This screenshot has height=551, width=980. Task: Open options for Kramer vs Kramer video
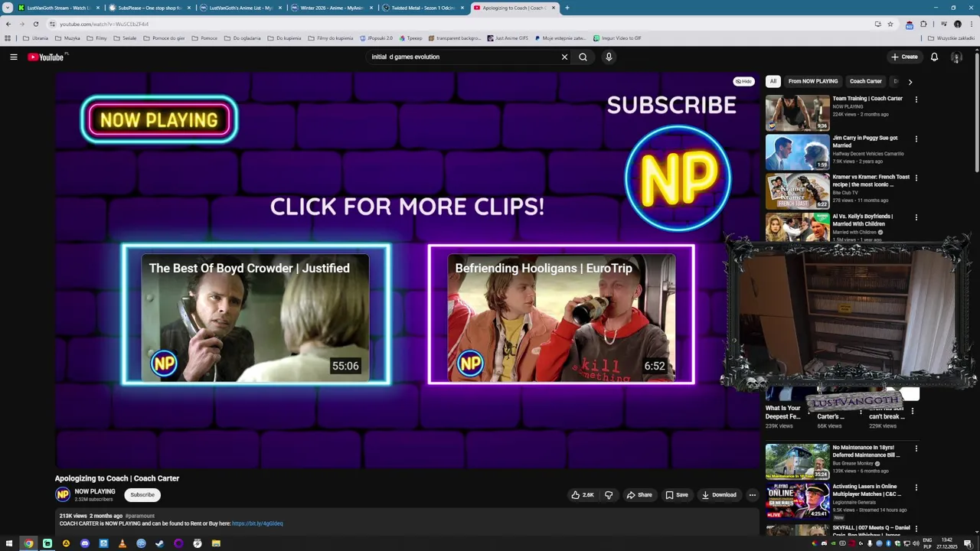(x=916, y=178)
